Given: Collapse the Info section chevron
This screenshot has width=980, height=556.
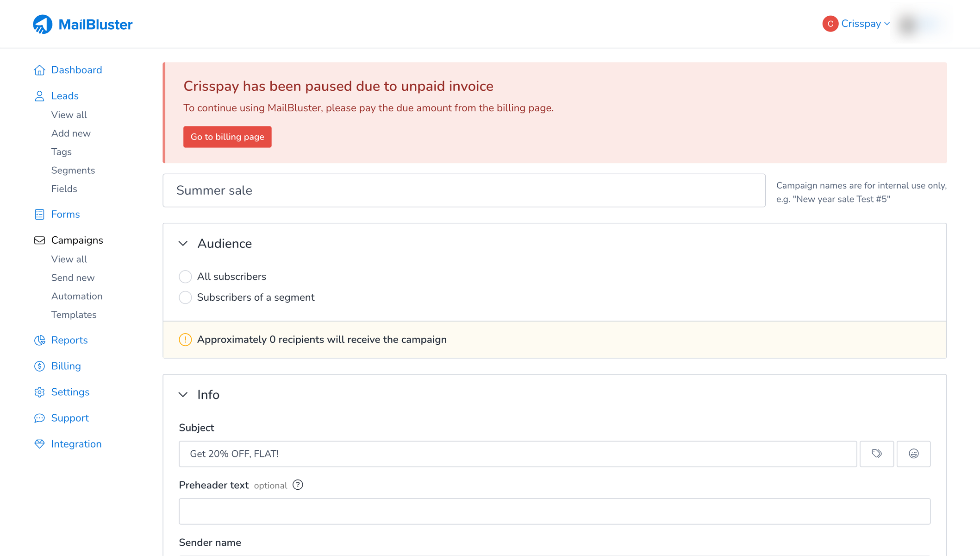Looking at the screenshot, I should click(x=183, y=395).
